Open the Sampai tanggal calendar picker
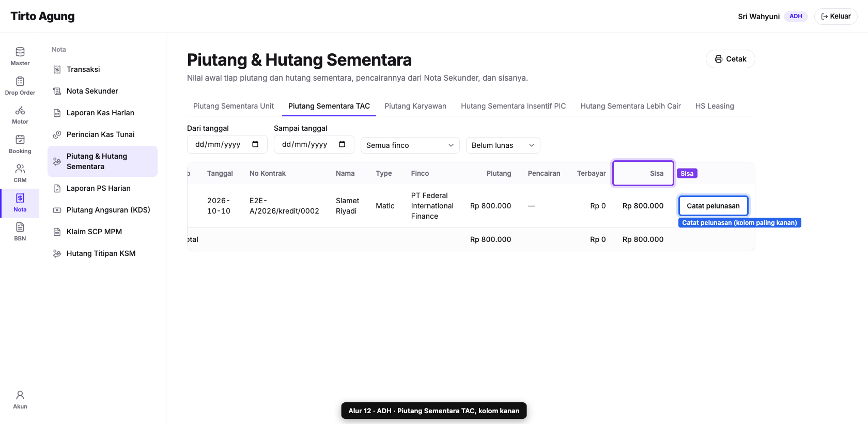This screenshot has width=868, height=424. coord(342,144)
